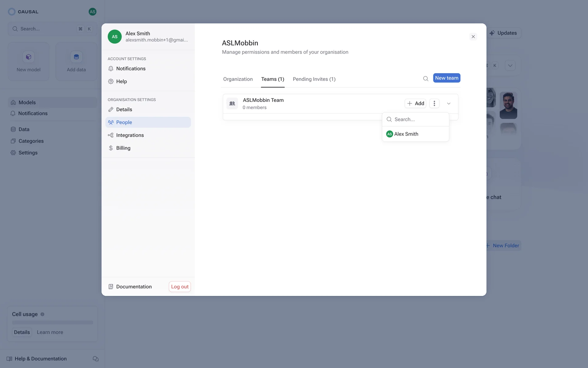The height and width of the screenshot is (368, 588).
Task: Switch to the Organization tab
Action: 238,79
